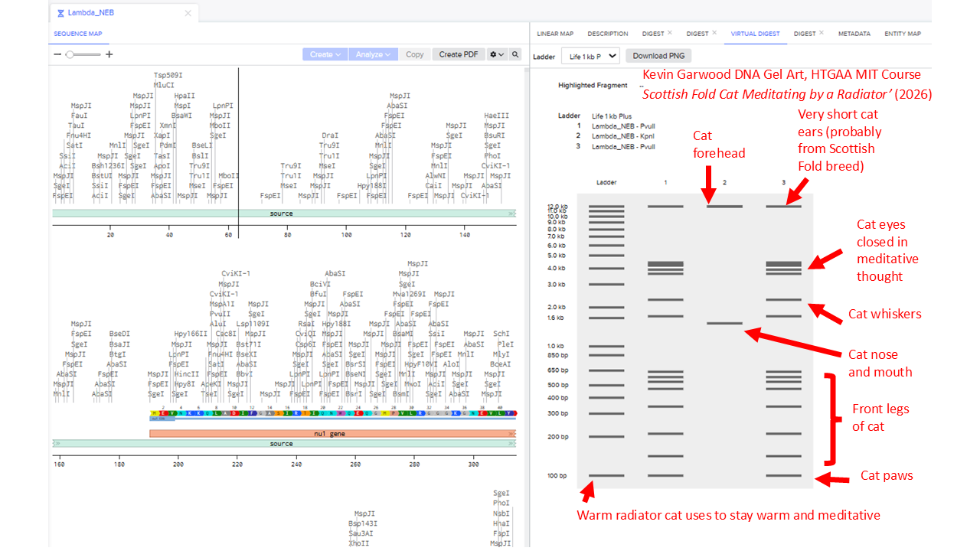Image resolution: width=980 pixels, height=551 pixels.
Task: Open the gear settings menu
Action: tap(497, 54)
